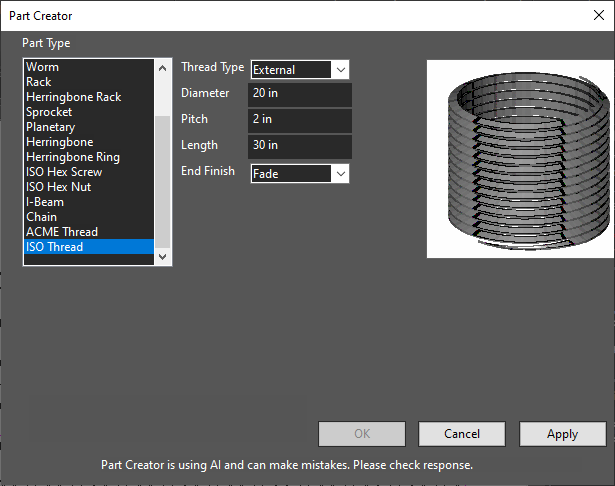Click the Diameter input field
This screenshot has height=486, width=615.
click(300, 95)
